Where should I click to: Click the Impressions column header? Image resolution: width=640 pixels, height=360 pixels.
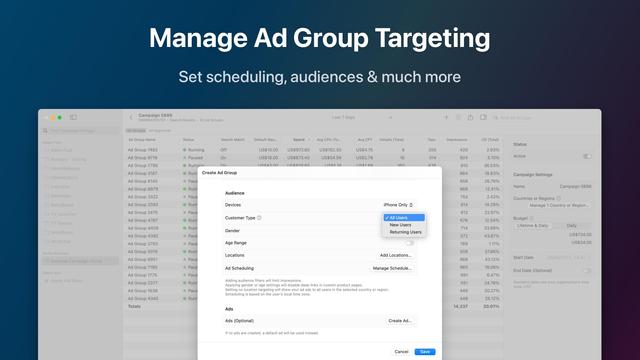[456, 140]
